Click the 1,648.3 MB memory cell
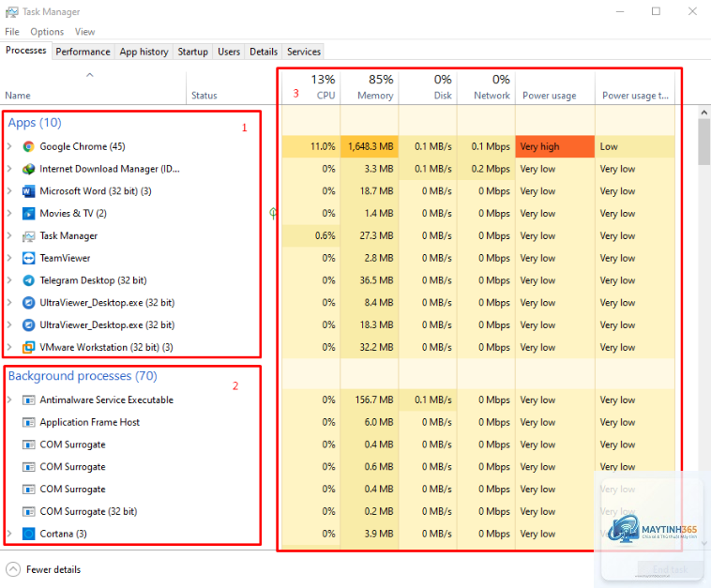Viewport: 711px width, 588px height. [370, 146]
